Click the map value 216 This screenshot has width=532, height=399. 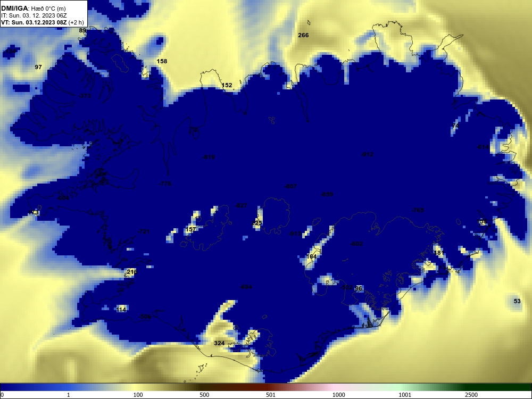coord(131,272)
